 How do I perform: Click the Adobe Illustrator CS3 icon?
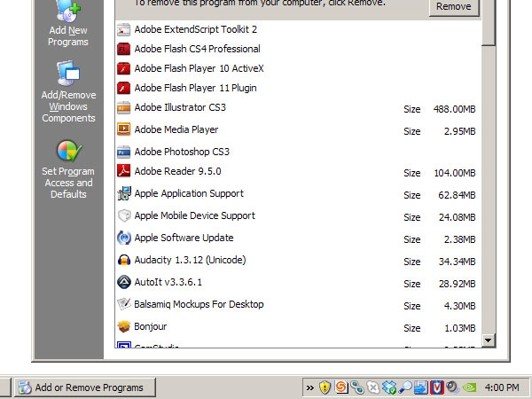pos(123,107)
